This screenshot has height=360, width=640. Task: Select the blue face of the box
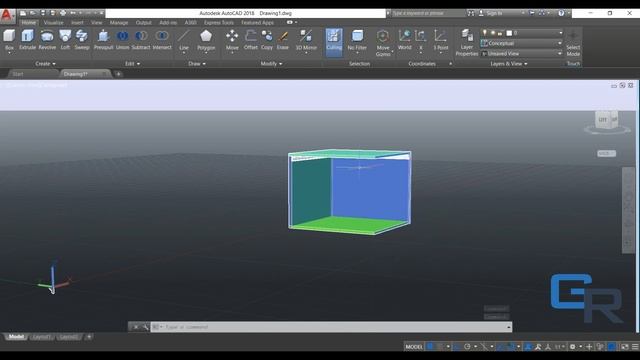click(371, 189)
